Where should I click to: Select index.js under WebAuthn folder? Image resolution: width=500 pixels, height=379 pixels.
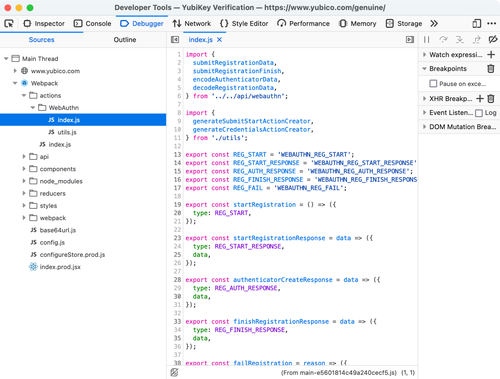83,120
